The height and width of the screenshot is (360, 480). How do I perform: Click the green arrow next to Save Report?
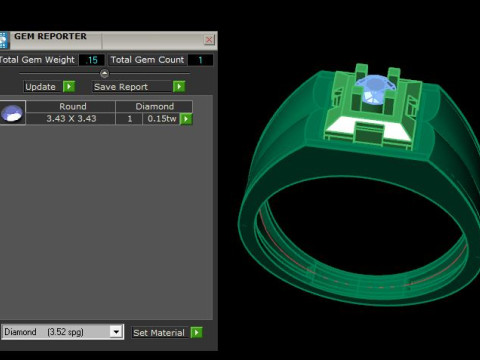click(179, 87)
